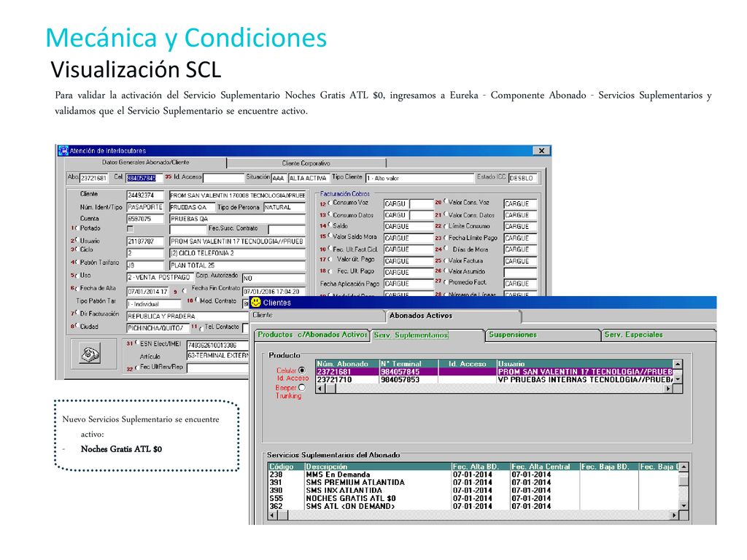Select the Celular radio button
The height and width of the screenshot is (560, 747).
pos(302,370)
